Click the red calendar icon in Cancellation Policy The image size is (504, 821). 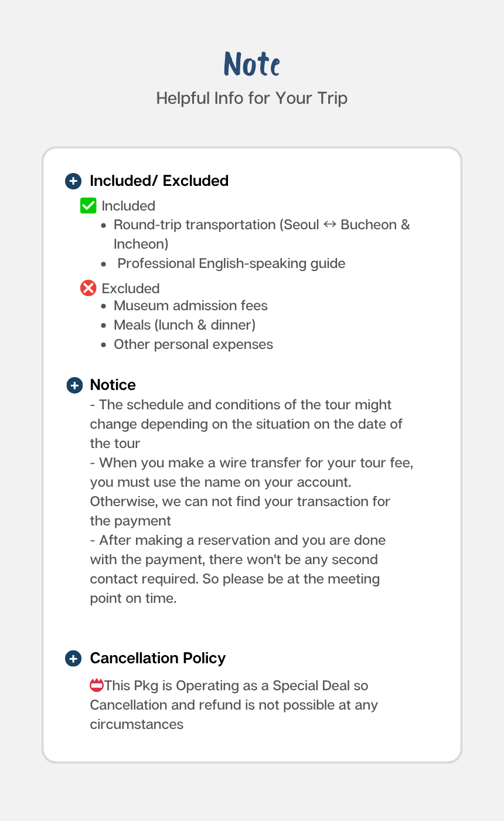(97, 685)
